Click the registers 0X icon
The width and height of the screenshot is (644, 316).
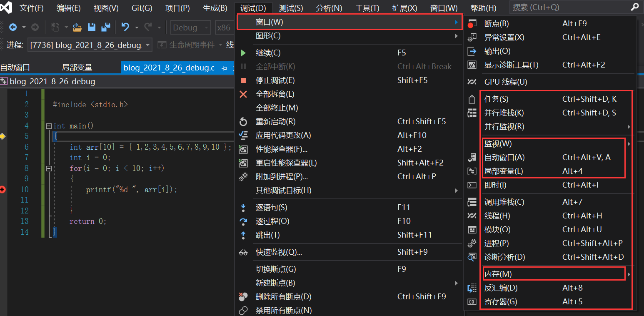click(472, 302)
